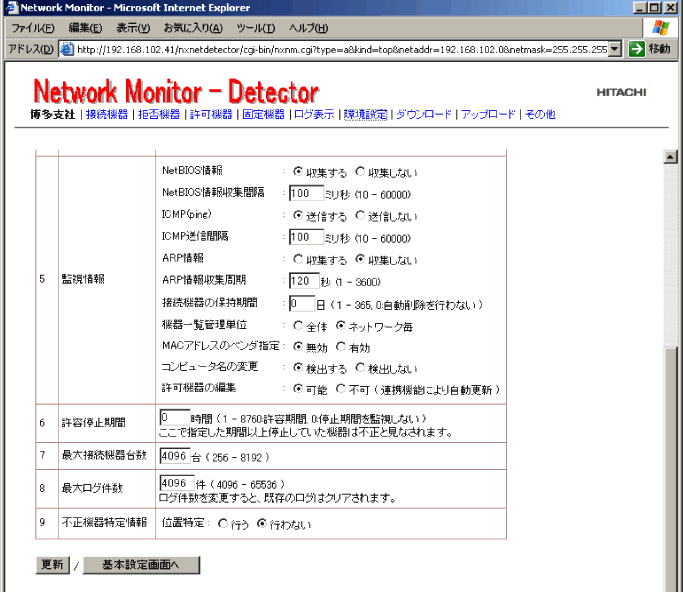This screenshot has height=592, width=683.
Task: Click the 接続機器の保持期間 days field
Action: (x=302, y=304)
